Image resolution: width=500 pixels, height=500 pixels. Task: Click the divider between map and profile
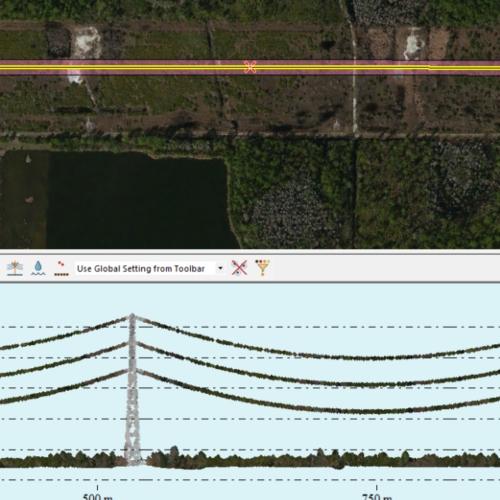pos(250,251)
